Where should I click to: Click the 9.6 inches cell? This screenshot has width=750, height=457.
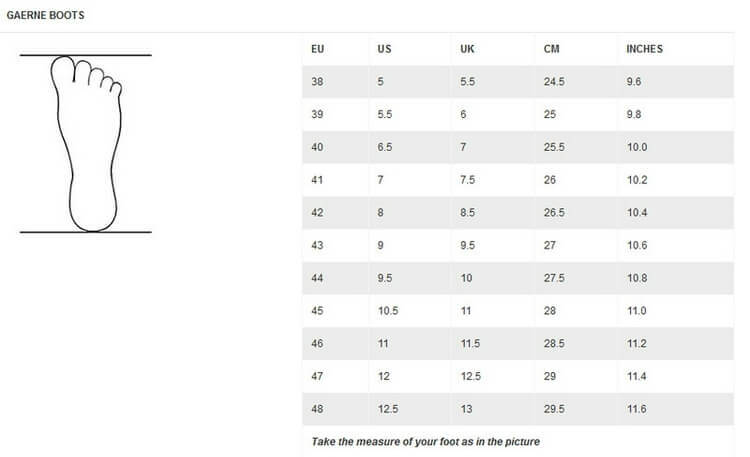pos(634,81)
